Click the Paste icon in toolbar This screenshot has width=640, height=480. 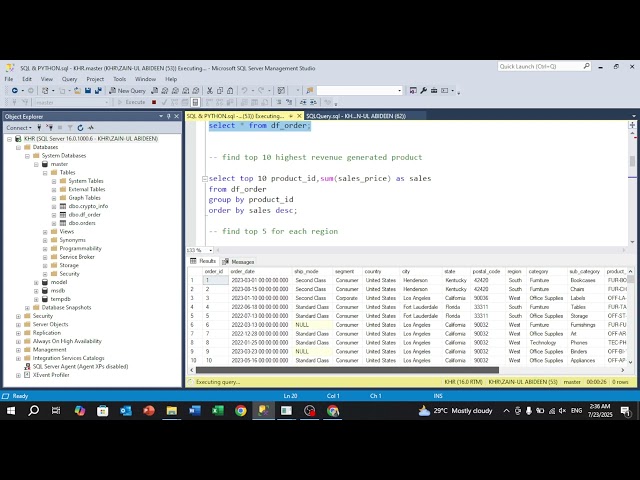230,91
